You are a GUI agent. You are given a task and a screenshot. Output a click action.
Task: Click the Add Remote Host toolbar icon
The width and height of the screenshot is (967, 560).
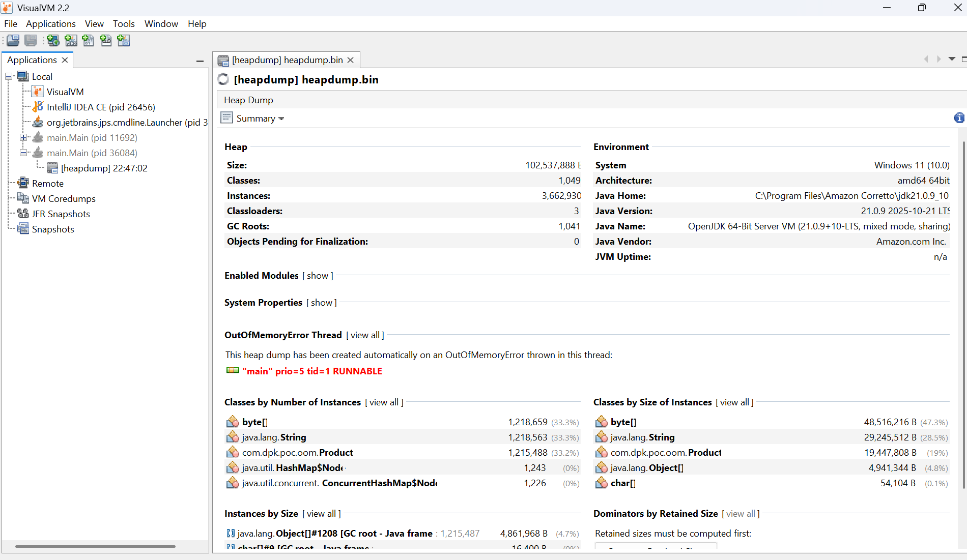53,41
